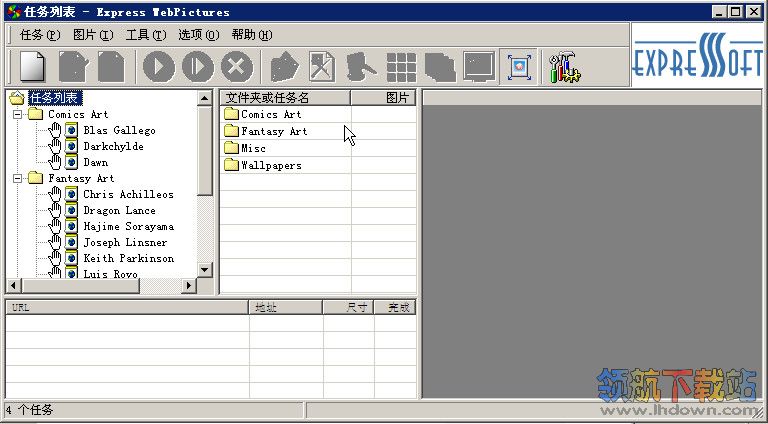768x424 pixels.
Task: Click the 完成 column header
Action: (x=395, y=307)
